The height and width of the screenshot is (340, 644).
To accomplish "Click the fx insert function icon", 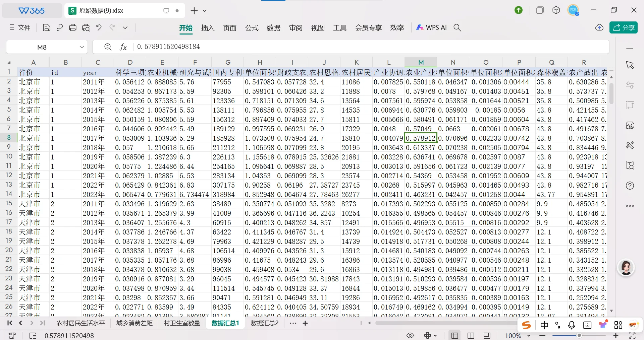I will (x=123, y=47).
